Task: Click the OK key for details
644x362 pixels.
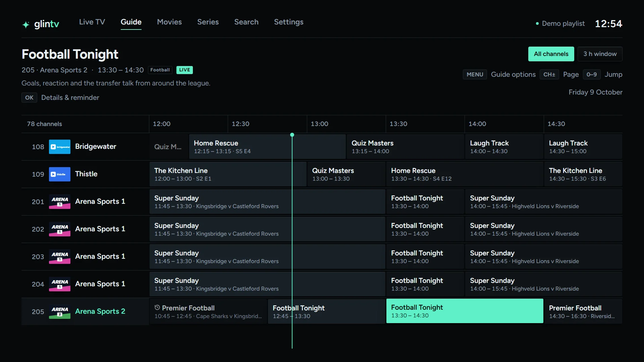Action: (29, 98)
